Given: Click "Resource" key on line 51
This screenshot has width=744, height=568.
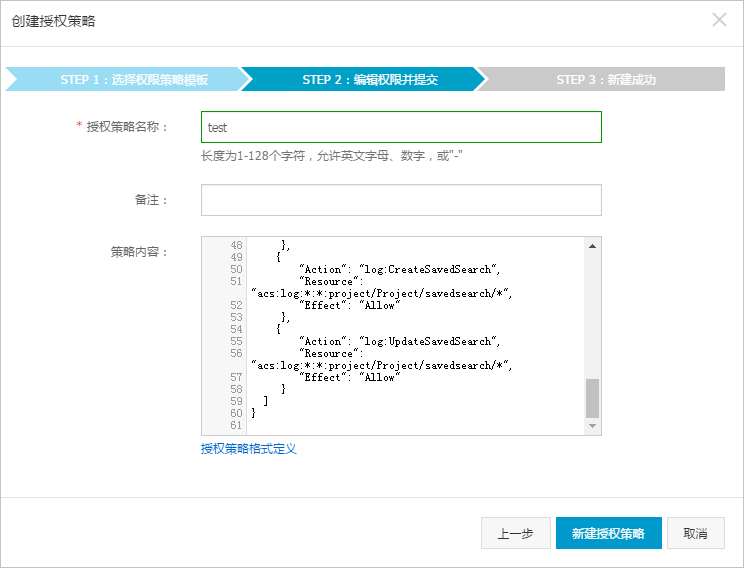Looking at the screenshot, I should [328, 281].
